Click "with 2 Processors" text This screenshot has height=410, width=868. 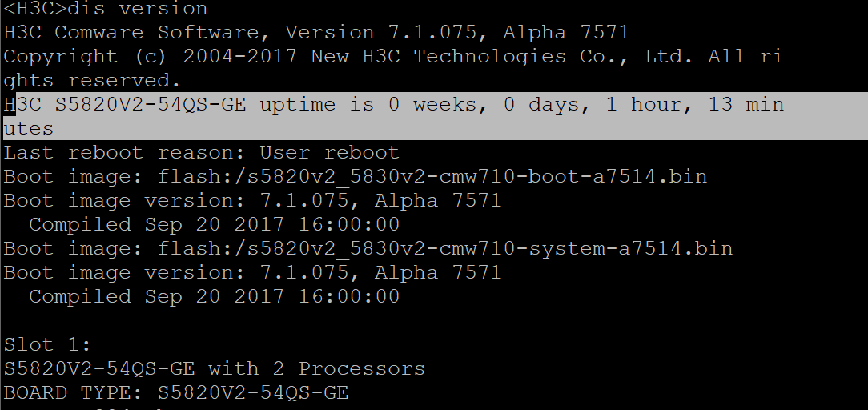[x=316, y=369]
